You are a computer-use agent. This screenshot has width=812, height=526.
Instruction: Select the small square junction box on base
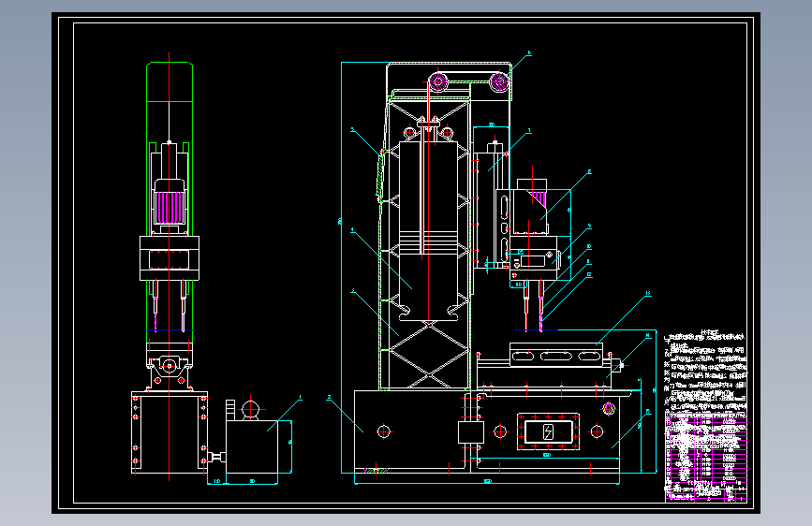click(x=471, y=432)
